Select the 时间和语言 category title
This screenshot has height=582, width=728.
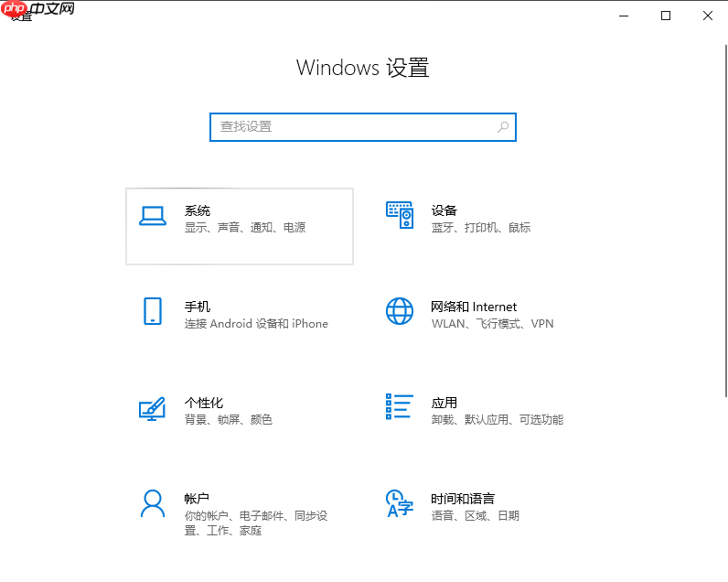[463, 499]
